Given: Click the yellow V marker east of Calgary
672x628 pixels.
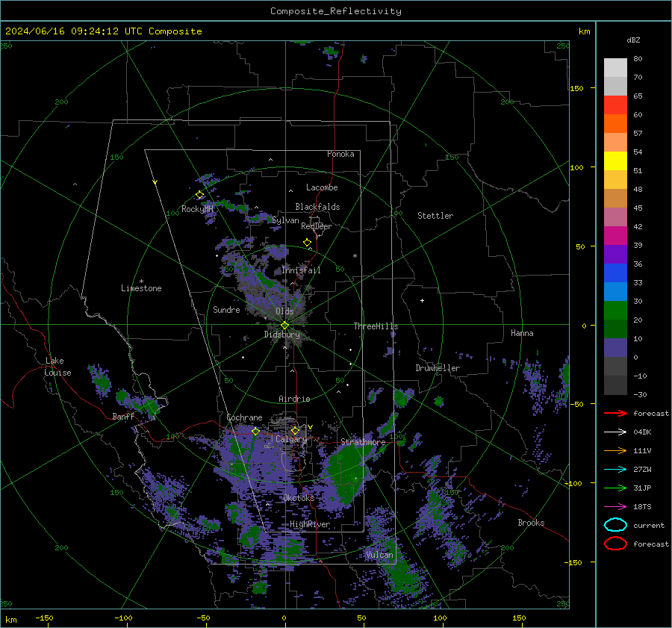Looking at the screenshot, I should 311,427.
